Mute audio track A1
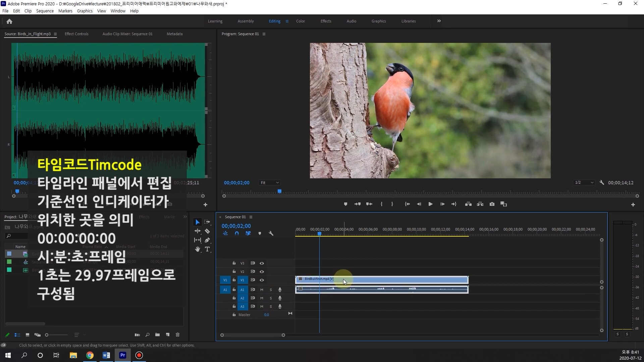 click(262, 290)
